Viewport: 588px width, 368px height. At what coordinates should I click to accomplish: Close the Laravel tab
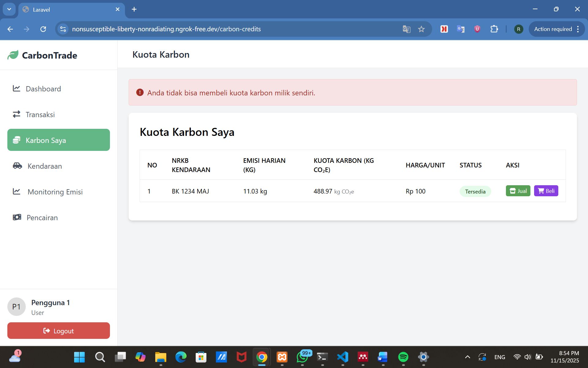118,10
